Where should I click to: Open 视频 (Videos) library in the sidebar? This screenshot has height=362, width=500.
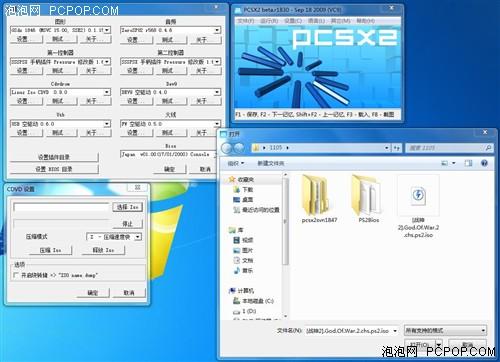(243, 240)
